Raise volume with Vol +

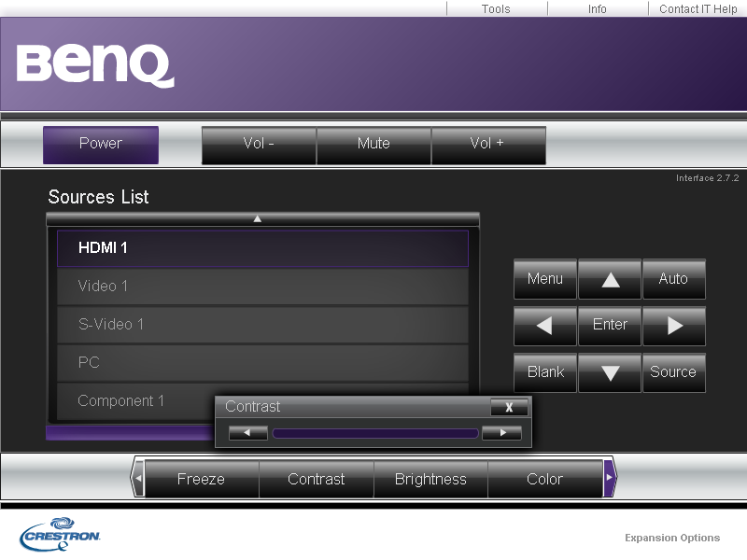488,146
